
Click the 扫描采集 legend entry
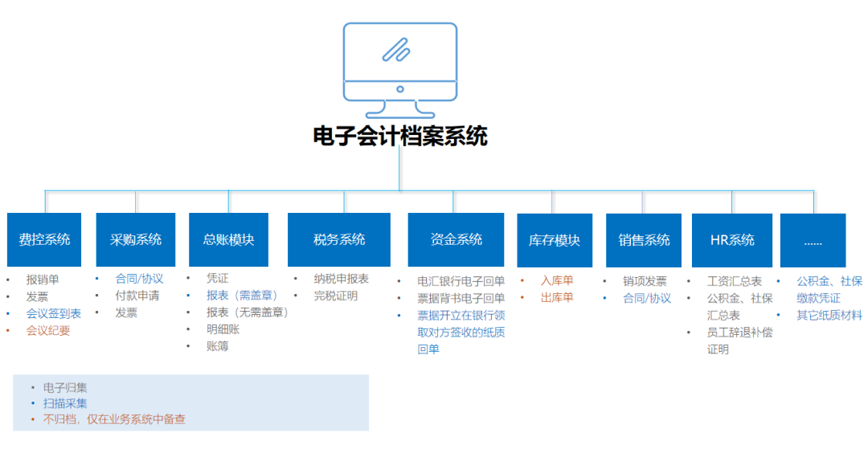(x=65, y=403)
